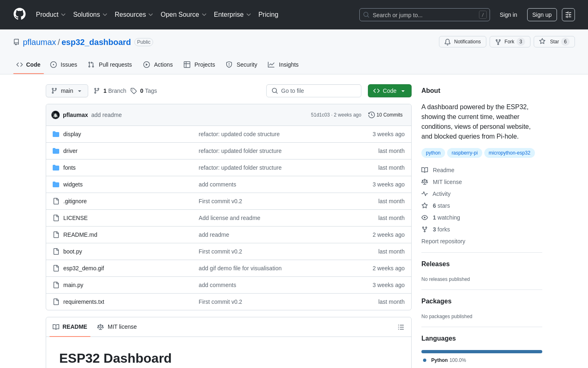Screen dimensions: 588x368
Task: Expand the Resources menu
Action: [134, 15]
